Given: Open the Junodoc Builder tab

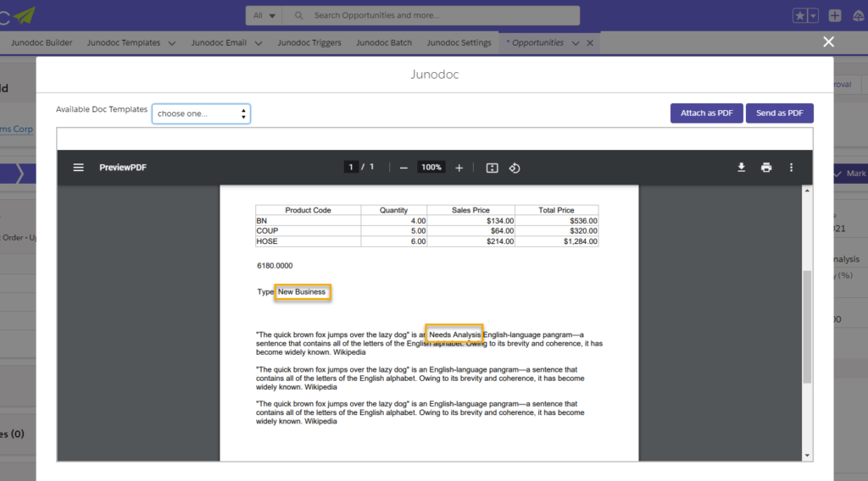Looking at the screenshot, I should coord(42,42).
